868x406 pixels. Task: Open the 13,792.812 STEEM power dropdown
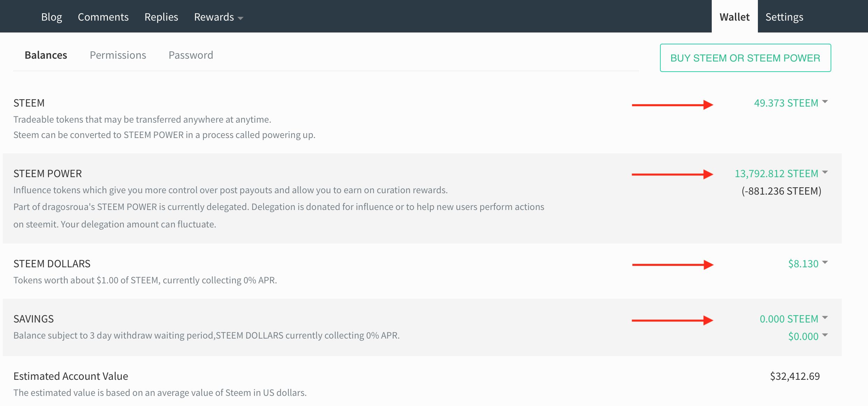coord(781,174)
